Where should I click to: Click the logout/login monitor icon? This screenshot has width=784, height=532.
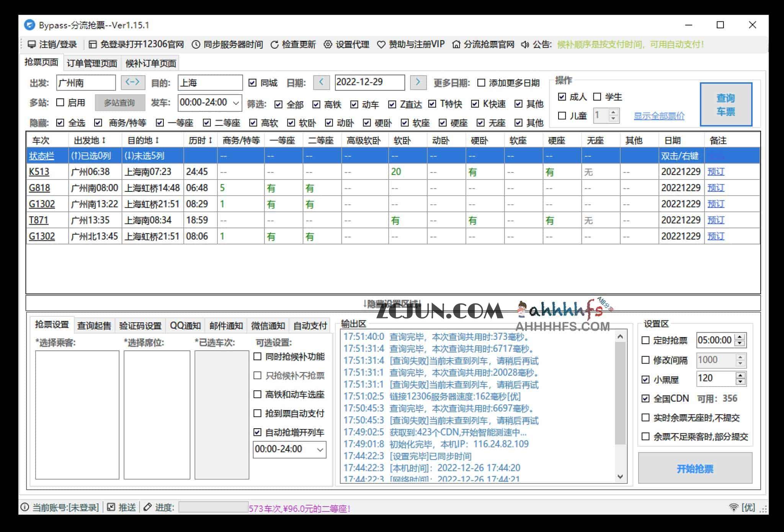point(32,44)
